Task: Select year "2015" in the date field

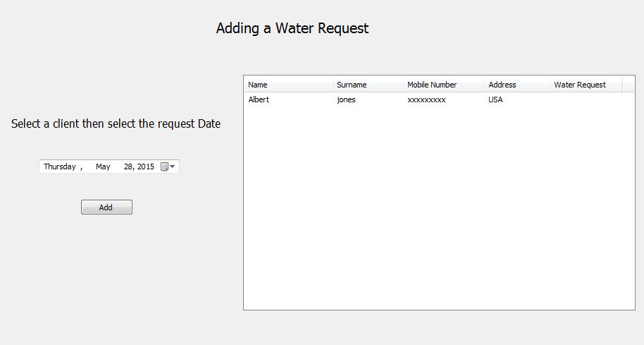Action: tap(146, 167)
